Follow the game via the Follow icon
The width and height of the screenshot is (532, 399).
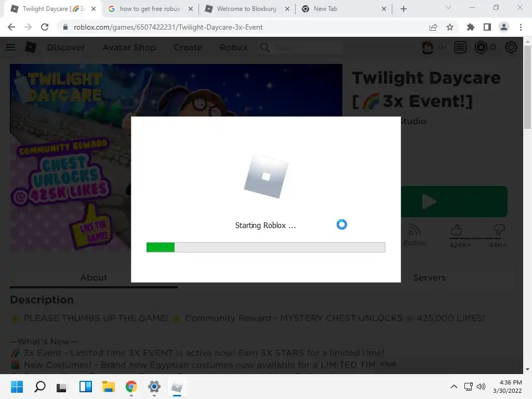click(x=414, y=230)
